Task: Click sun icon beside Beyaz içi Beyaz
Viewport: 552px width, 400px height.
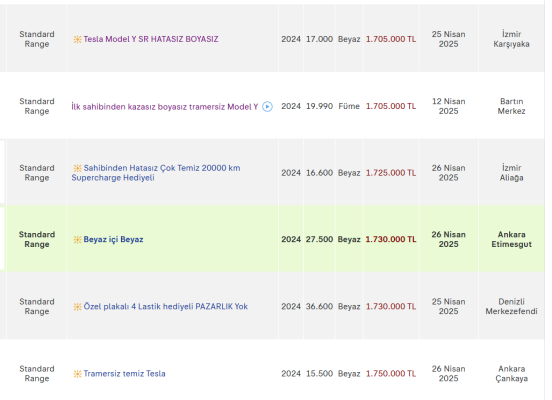Action: 77,240
